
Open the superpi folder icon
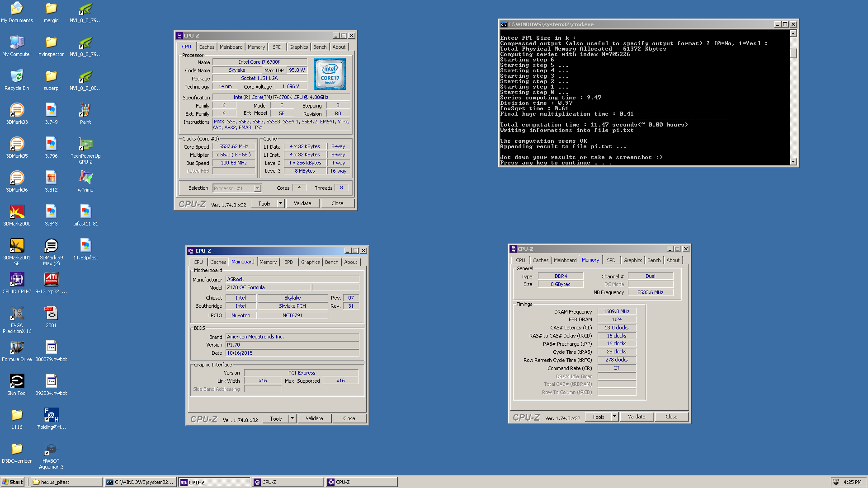[51, 80]
